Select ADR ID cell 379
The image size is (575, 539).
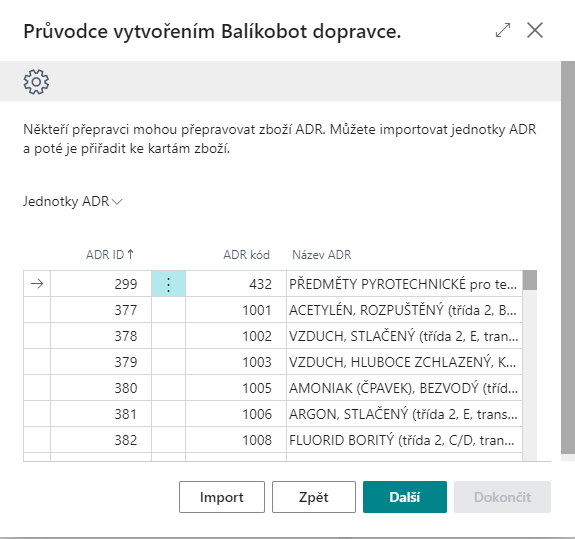[101, 362]
